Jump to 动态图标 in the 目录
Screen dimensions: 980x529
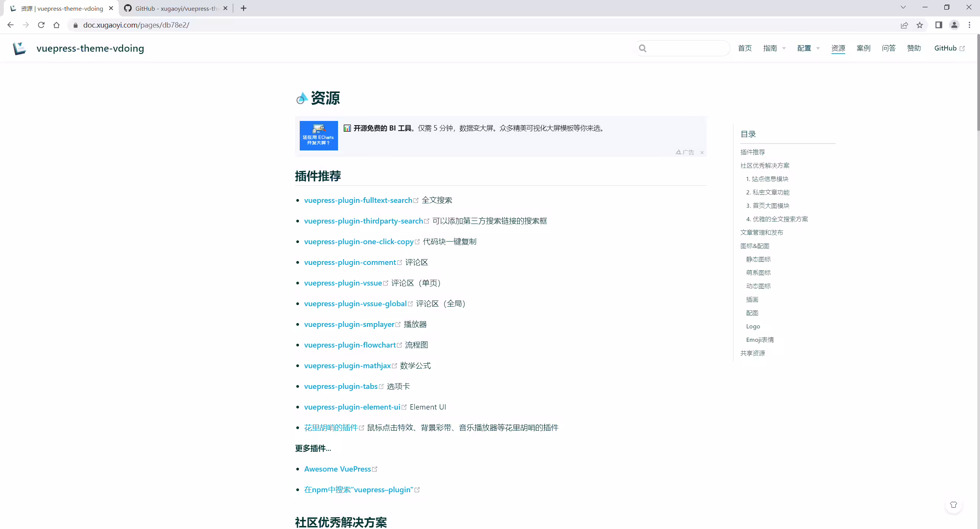(758, 286)
